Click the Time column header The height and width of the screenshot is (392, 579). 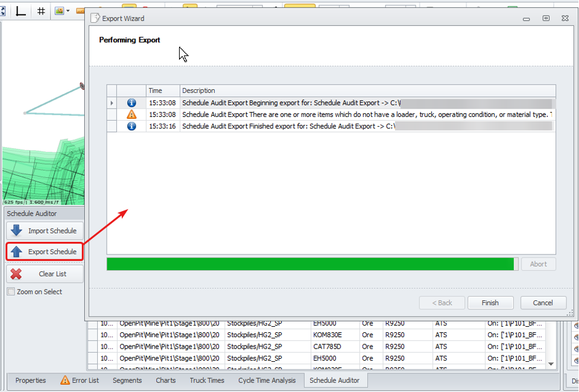point(163,90)
